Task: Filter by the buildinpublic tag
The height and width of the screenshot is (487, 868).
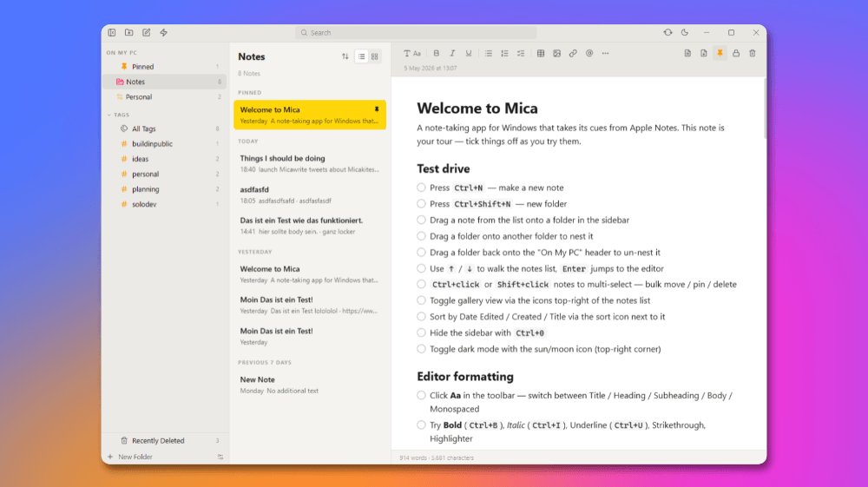Action: (164, 144)
